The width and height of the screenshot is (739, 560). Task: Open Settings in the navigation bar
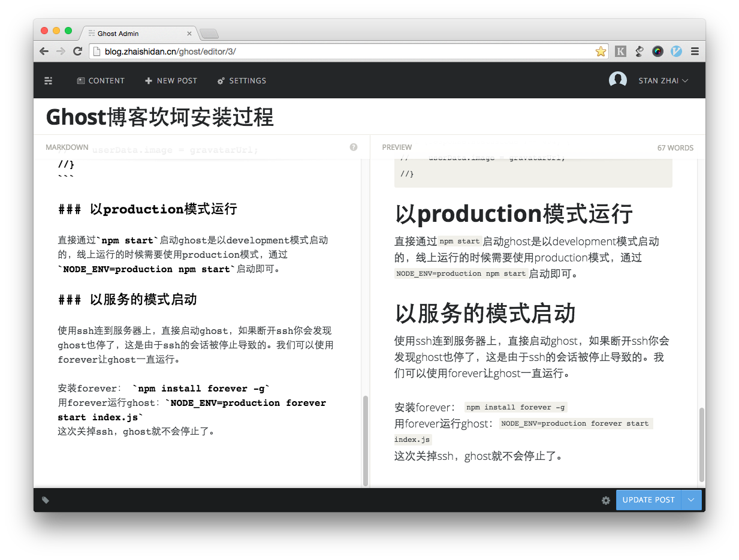[242, 81]
